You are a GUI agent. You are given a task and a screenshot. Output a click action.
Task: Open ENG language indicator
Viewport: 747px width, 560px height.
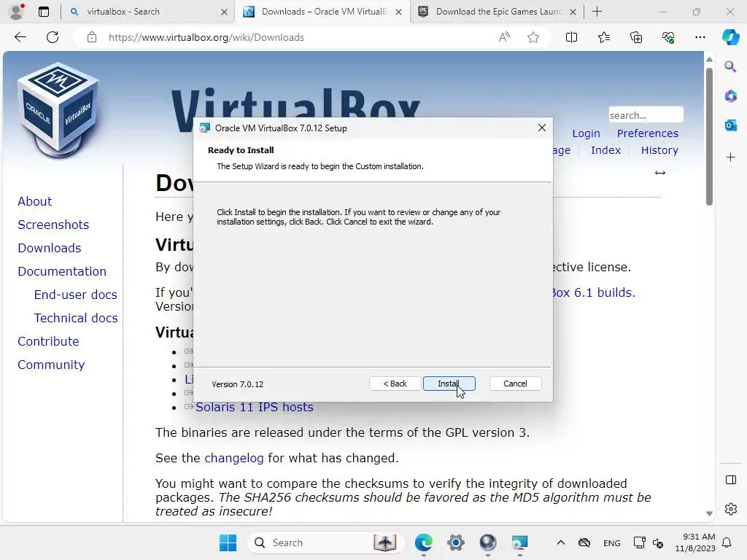pos(612,542)
